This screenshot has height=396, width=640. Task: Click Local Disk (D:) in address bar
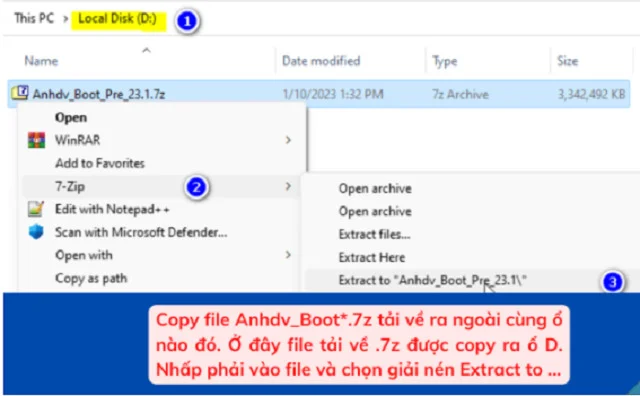coord(118,19)
